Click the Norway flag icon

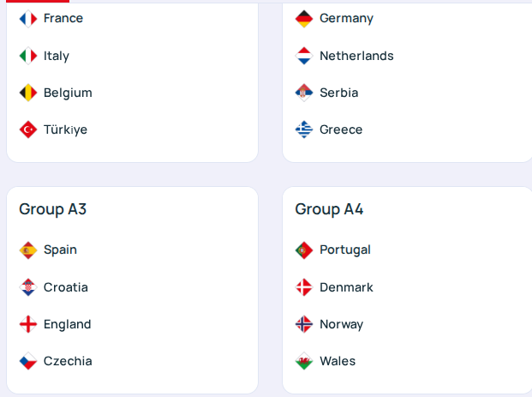(x=304, y=324)
